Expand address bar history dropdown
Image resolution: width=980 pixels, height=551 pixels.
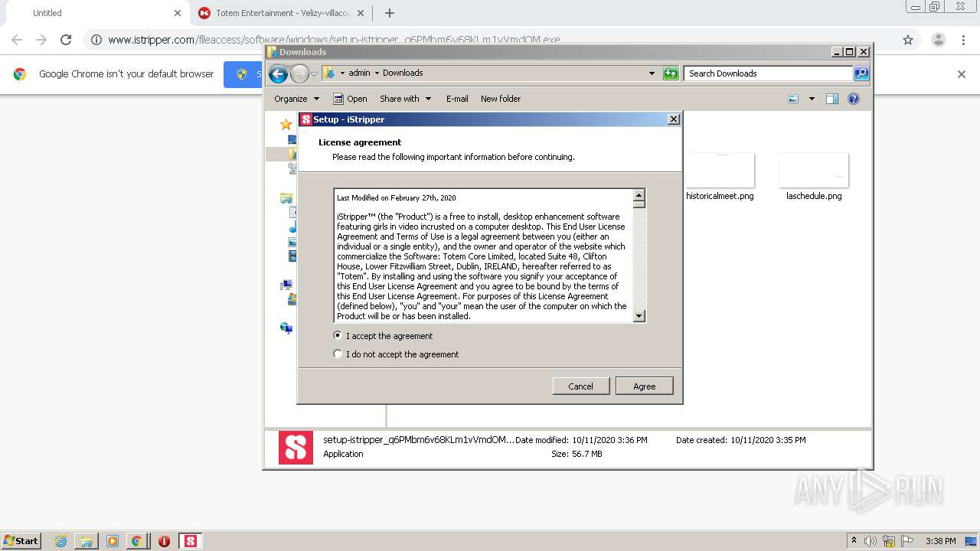pos(652,73)
